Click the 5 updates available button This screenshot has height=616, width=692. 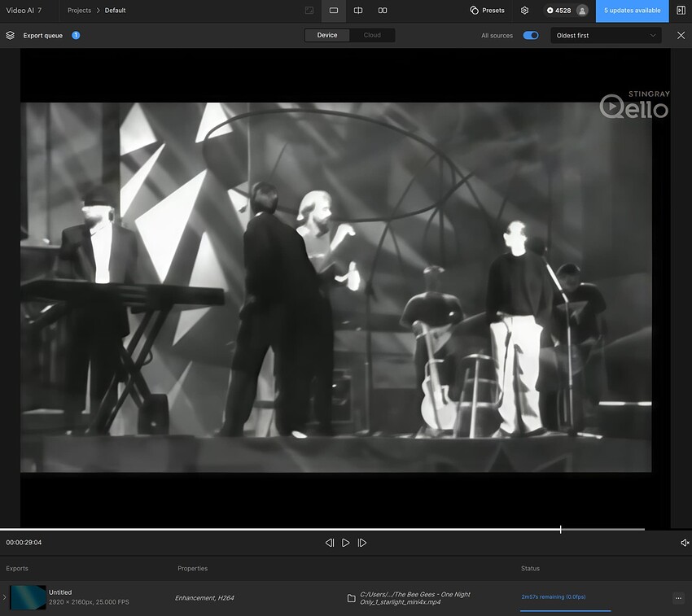(x=632, y=11)
